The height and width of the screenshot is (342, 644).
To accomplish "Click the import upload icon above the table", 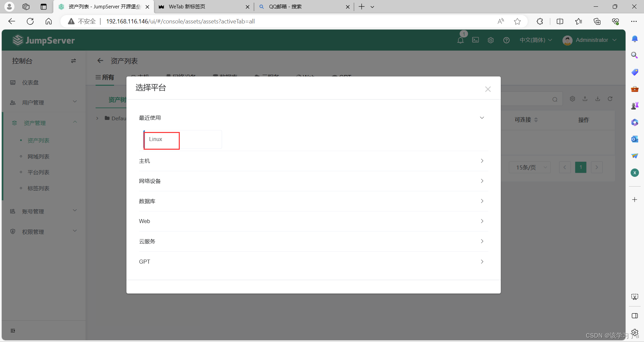I will point(585,99).
